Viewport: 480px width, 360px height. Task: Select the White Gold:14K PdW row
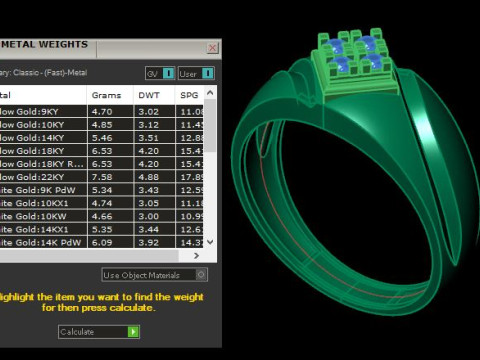tap(102, 242)
